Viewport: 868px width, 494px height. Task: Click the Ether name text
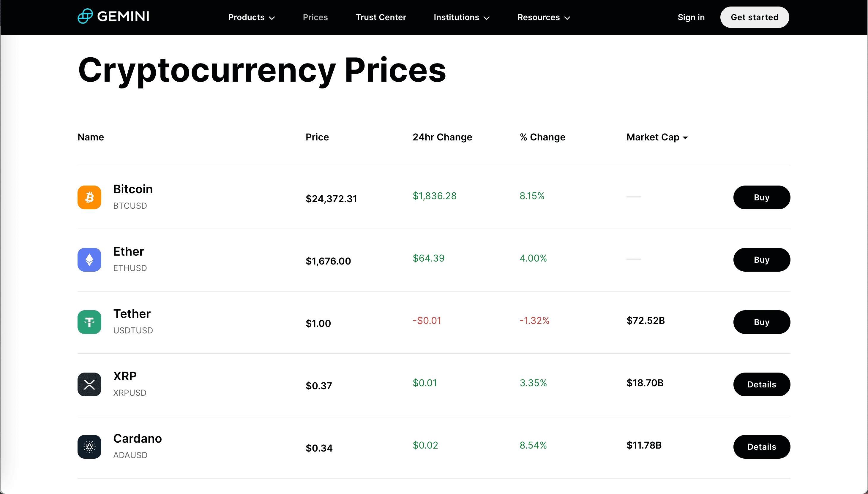click(x=128, y=251)
